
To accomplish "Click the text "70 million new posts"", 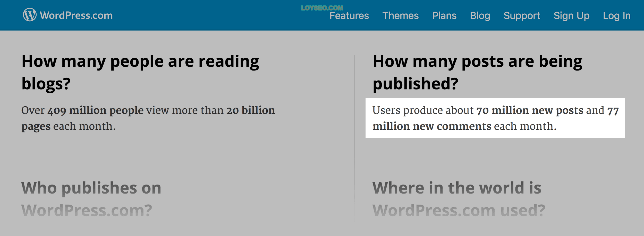I will click(530, 110).
